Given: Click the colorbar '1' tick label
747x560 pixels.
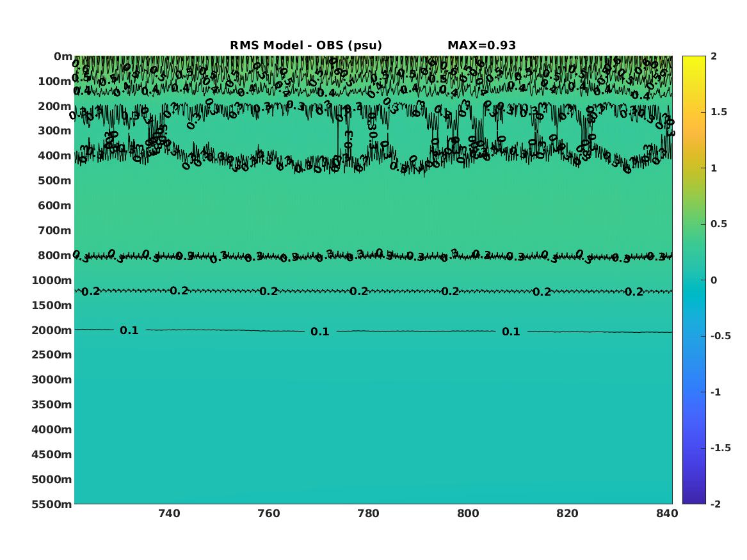Looking at the screenshot, I should (714, 168).
